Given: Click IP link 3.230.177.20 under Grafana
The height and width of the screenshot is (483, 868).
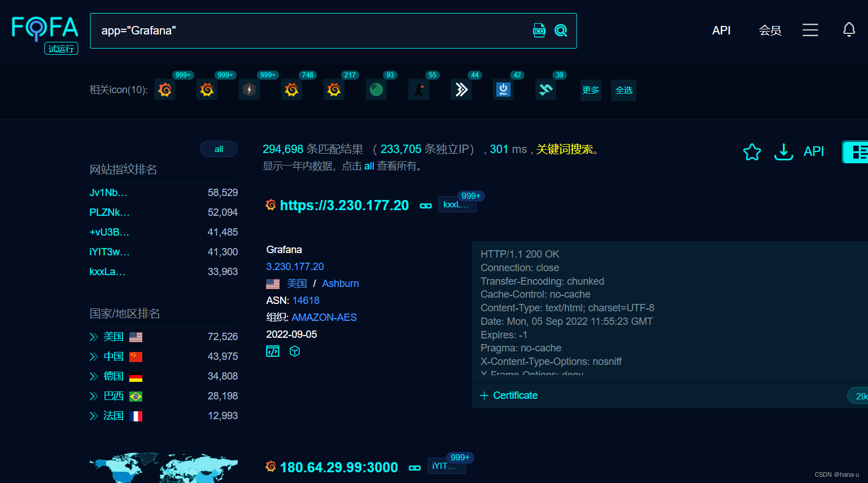Looking at the screenshot, I should pos(295,267).
